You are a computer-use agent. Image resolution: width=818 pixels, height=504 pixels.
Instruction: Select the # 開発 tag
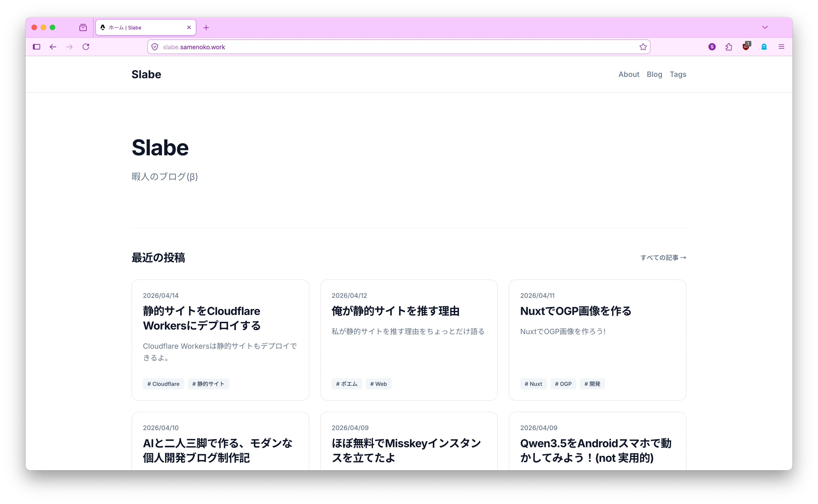tap(592, 384)
